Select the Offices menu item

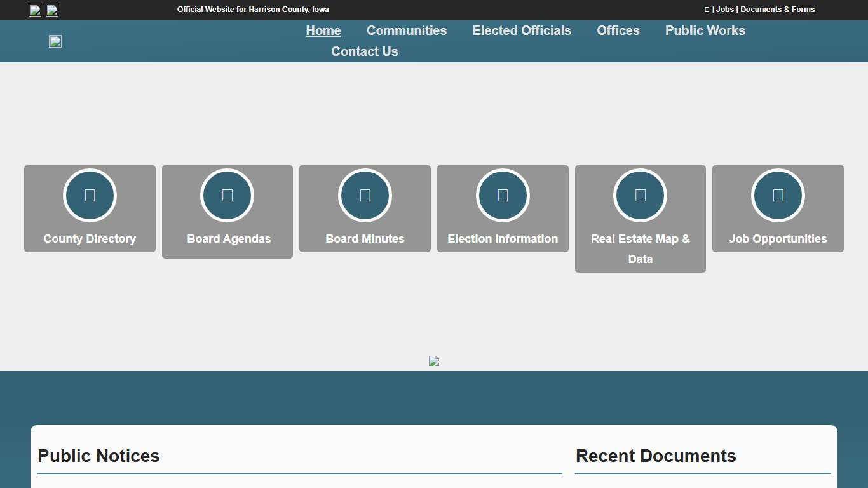tap(618, 30)
